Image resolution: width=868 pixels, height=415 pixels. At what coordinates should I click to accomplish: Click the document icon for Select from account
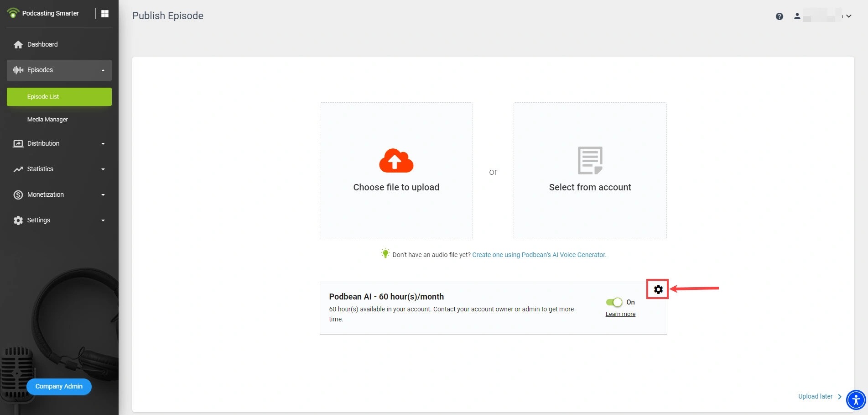[x=590, y=160]
